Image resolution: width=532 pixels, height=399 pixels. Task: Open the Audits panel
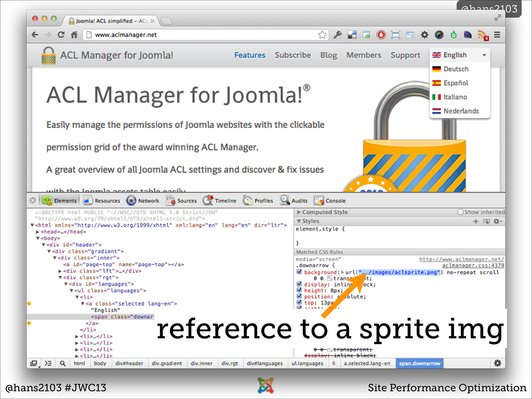tap(294, 200)
